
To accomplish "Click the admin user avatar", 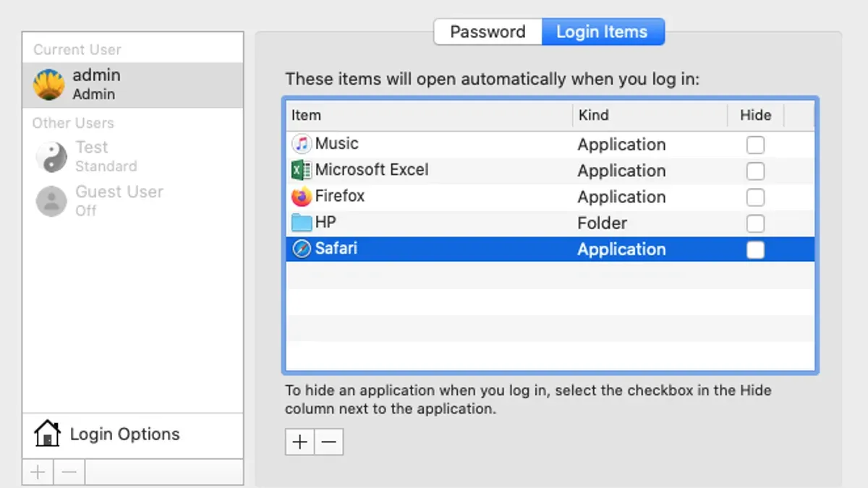I will 49,85.
